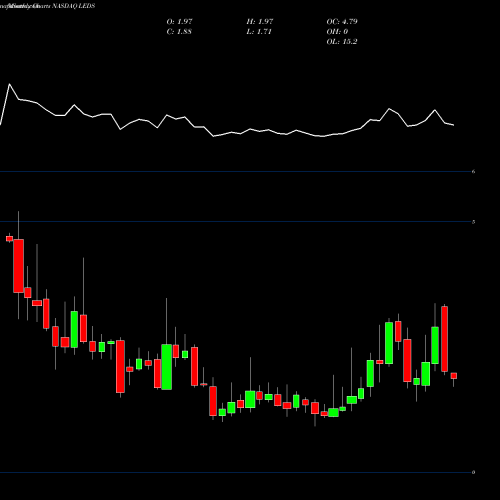
Task: Click the final small red candle at right edge
Action: pos(454,376)
